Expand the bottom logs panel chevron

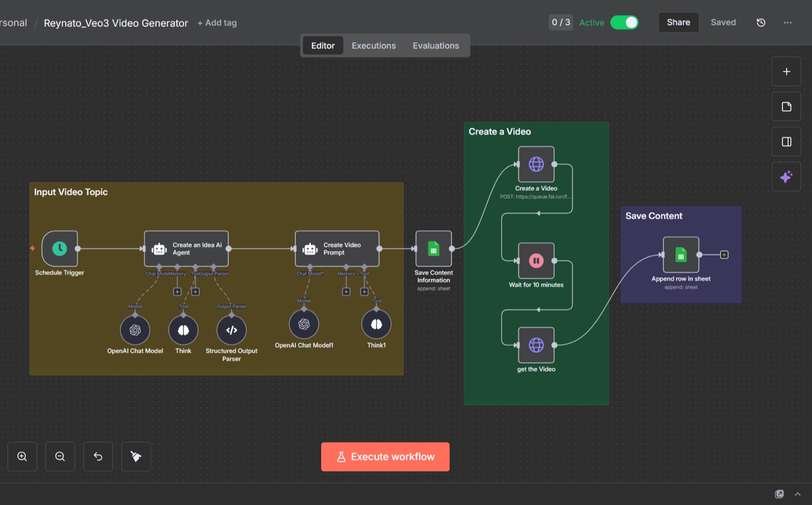[798, 494]
